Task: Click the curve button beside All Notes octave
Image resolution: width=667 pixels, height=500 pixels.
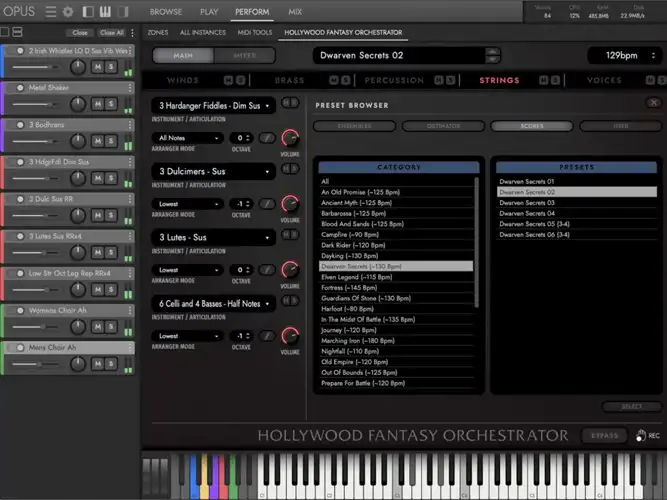Action: [267, 138]
